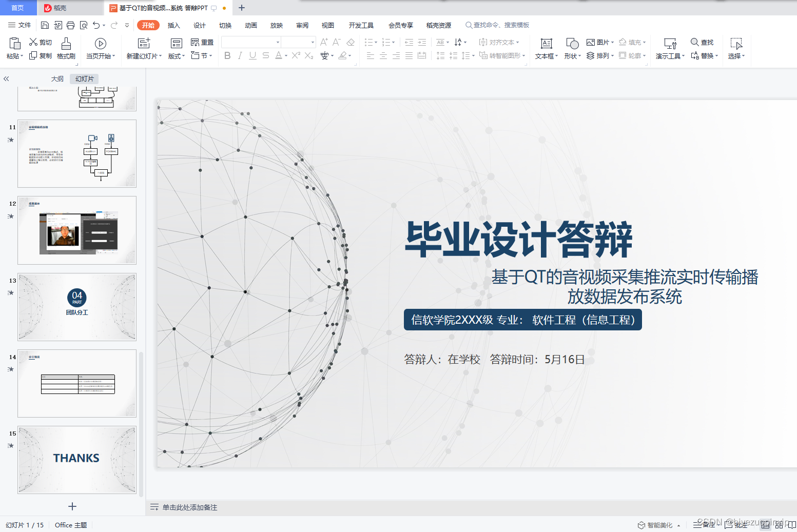Image resolution: width=797 pixels, height=532 pixels.
Task: Select the THANKS slide thumbnail
Action: point(76,459)
